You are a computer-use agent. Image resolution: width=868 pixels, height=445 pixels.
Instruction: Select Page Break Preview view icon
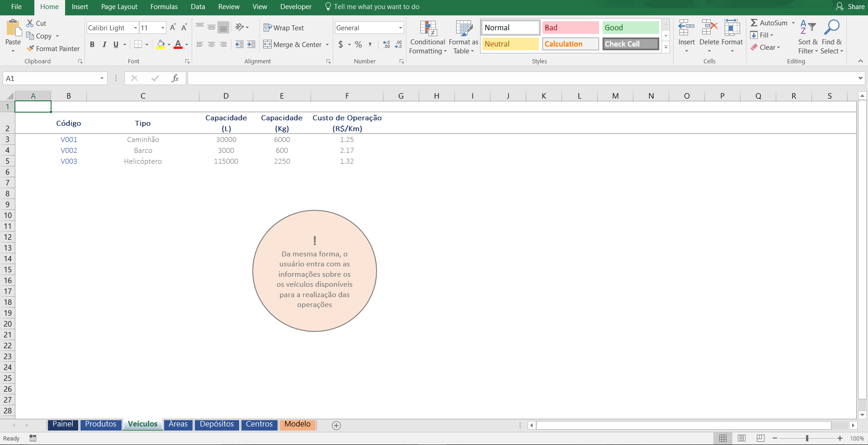click(760, 438)
